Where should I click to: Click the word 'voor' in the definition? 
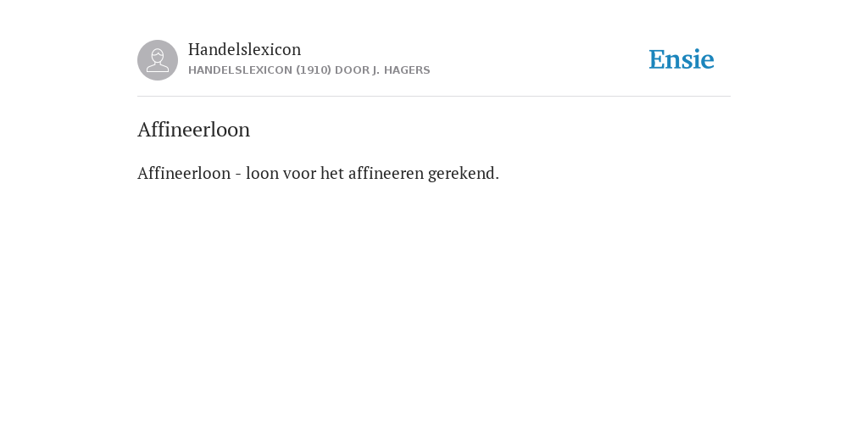click(x=299, y=173)
